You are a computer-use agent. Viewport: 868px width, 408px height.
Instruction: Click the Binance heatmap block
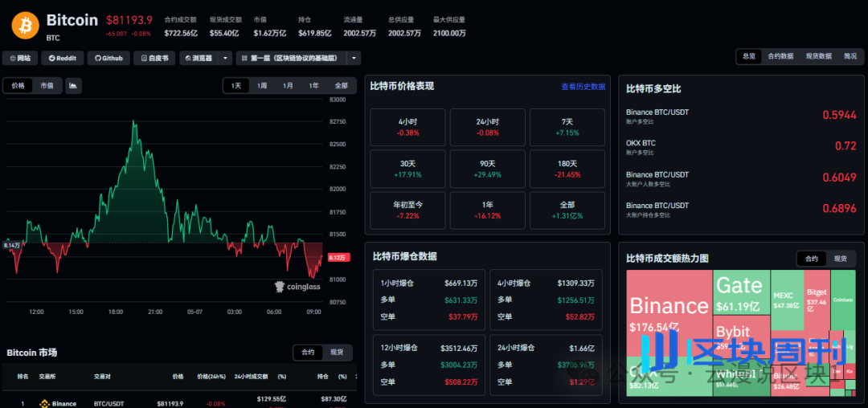669,312
